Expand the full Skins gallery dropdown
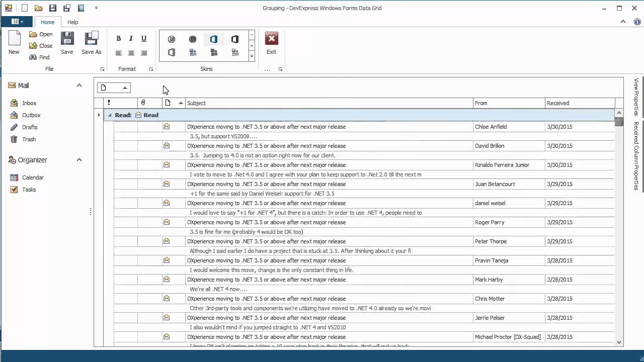Image resolution: width=644 pixels, height=362 pixels. 252,56
